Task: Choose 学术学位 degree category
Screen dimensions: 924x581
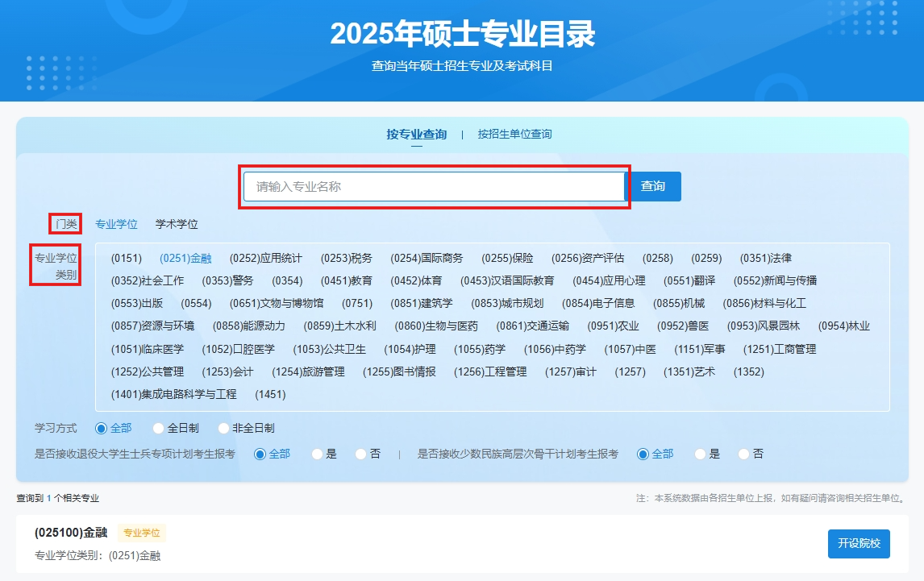Action: pyautogui.click(x=177, y=224)
